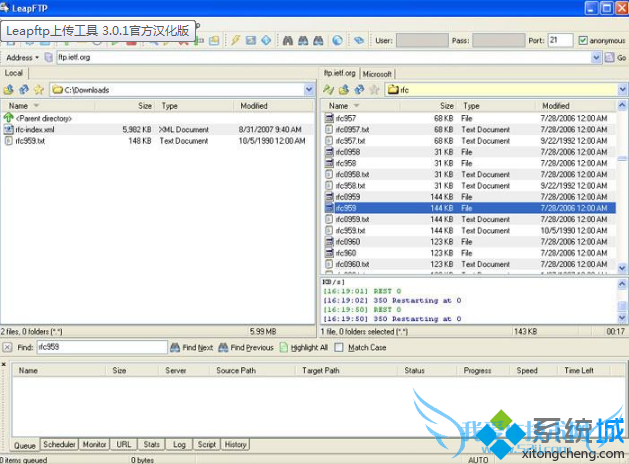Expand the local path C:\Downloads dropdown
The height and width of the screenshot is (464, 629).
(308, 90)
